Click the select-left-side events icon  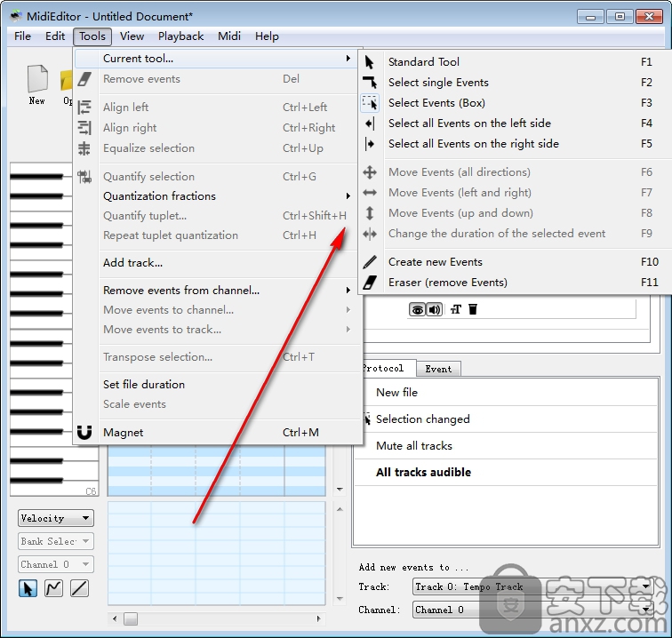coord(370,124)
